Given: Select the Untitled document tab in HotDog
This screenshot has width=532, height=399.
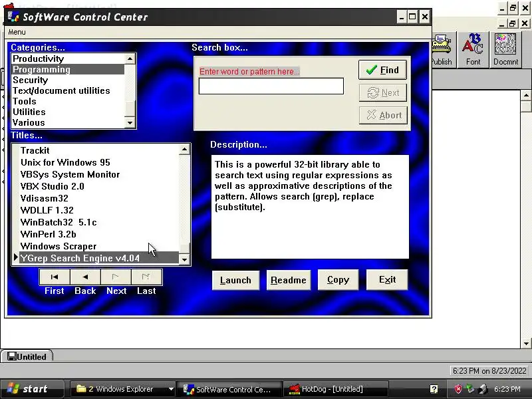Looking at the screenshot, I should [x=27, y=356].
